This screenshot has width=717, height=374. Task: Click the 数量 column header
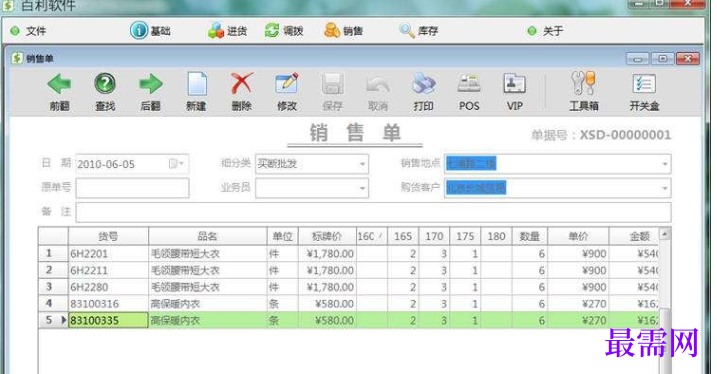(530, 236)
